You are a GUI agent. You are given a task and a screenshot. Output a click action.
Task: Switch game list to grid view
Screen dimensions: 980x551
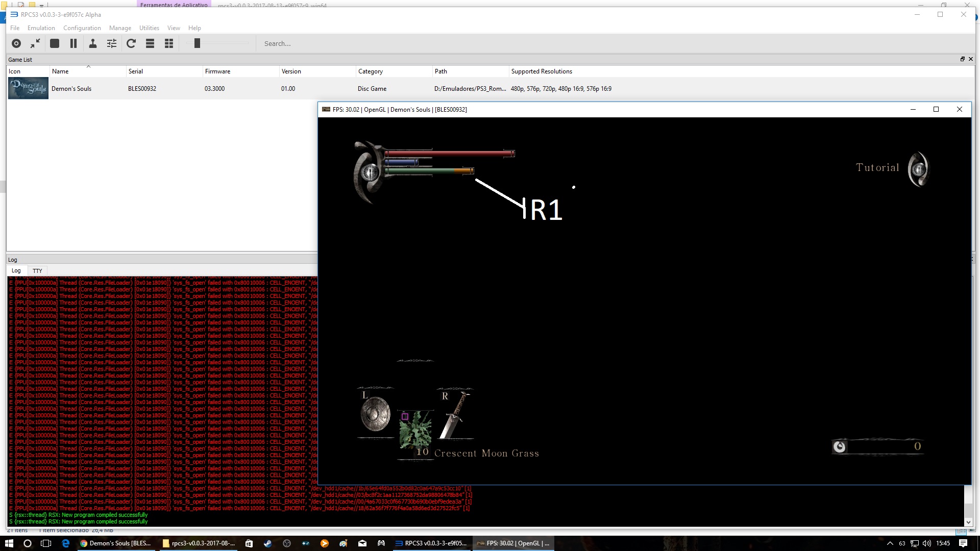[x=169, y=43]
